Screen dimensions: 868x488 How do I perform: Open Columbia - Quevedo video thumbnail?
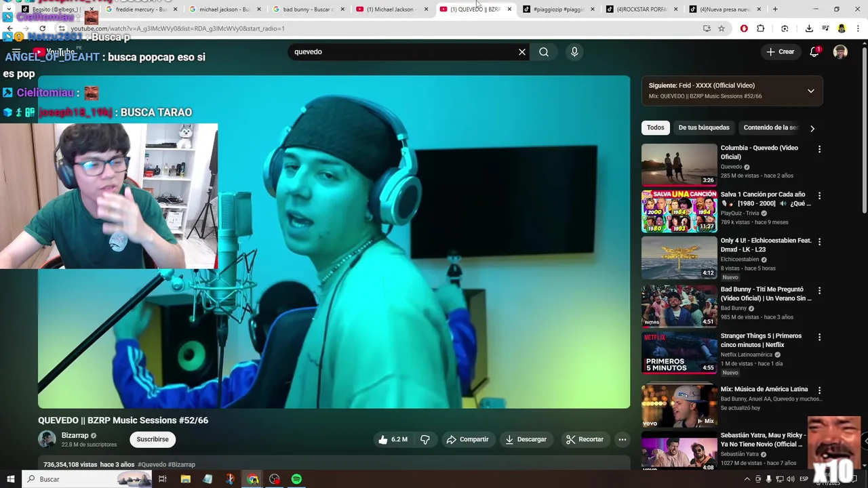click(679, 165)
